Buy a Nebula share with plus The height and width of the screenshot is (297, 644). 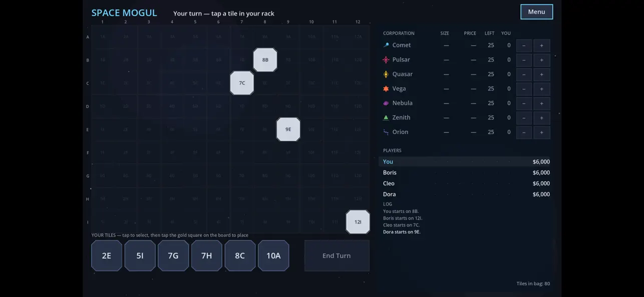[541, 103]
